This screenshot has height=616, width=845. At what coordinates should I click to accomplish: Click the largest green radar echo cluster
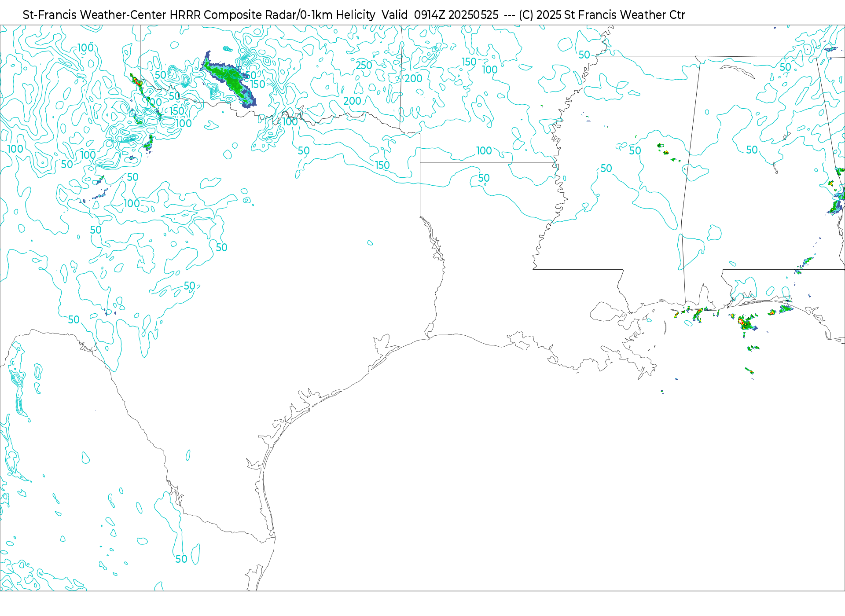[x=229, y=79]
